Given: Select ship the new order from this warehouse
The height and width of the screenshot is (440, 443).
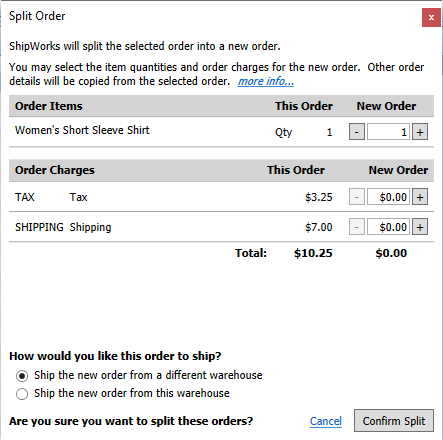Looking at the screenshot, I should (22, 394).
